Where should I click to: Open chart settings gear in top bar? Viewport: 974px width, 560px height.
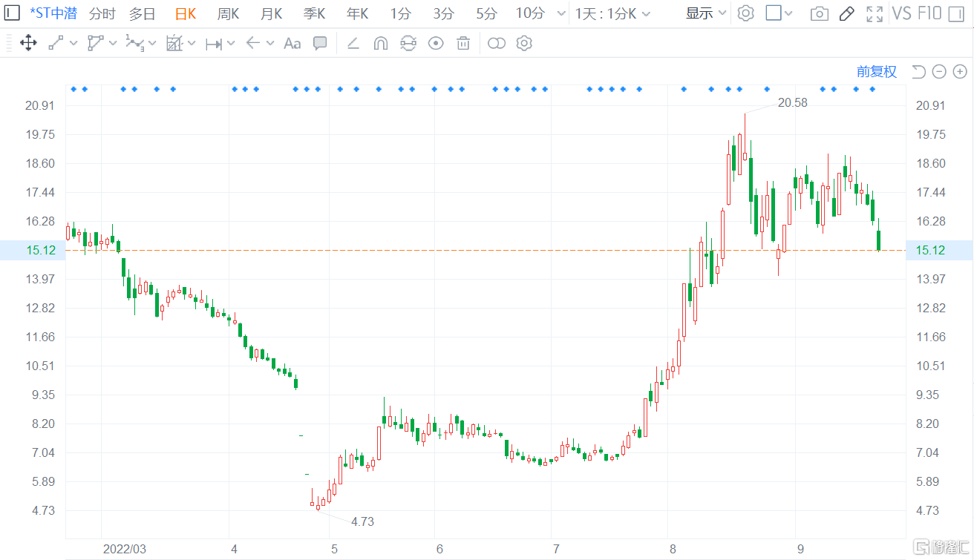[x=746, y=13]
